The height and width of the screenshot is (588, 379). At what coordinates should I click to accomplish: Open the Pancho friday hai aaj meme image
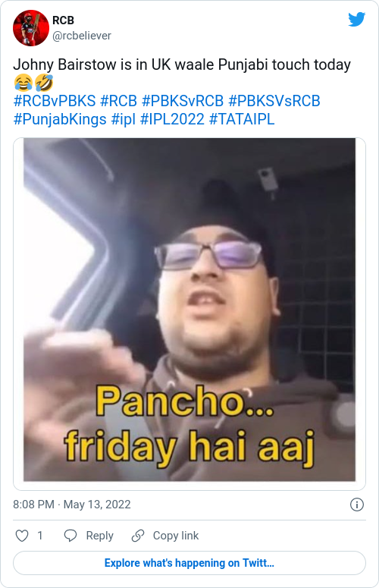[x=189, y=310]
